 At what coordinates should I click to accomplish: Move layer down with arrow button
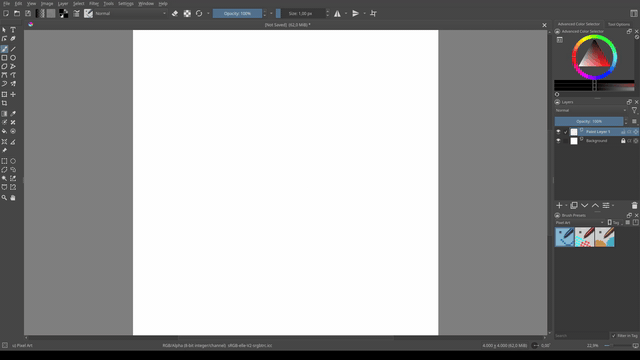tap(584, 206)
